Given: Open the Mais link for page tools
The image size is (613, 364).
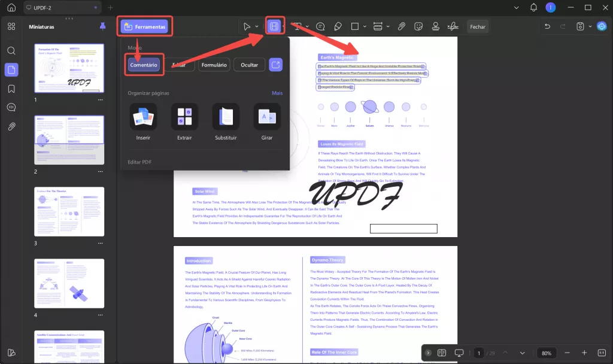Looking at the screenshot, I should [x=277, y=93].
